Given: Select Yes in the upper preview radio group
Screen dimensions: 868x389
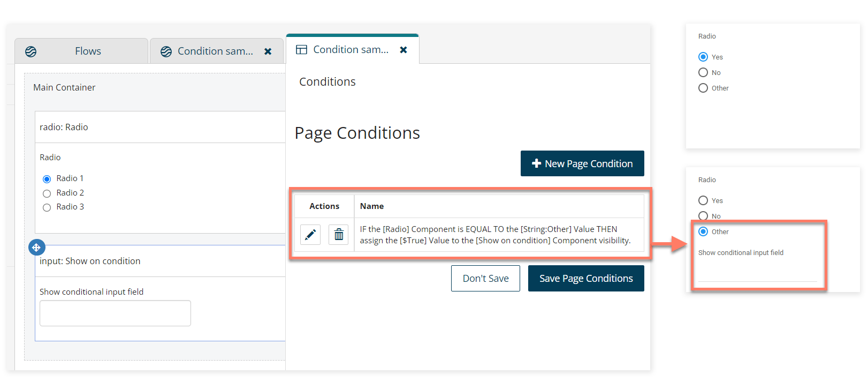Looking at the screenshot, I should point(703,57).
